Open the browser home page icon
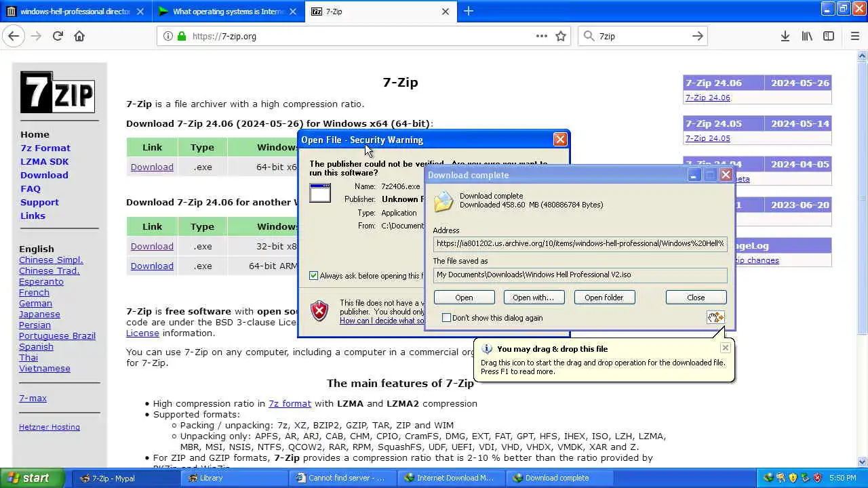This screenshot has height=488, width=868. pos(79,36)
